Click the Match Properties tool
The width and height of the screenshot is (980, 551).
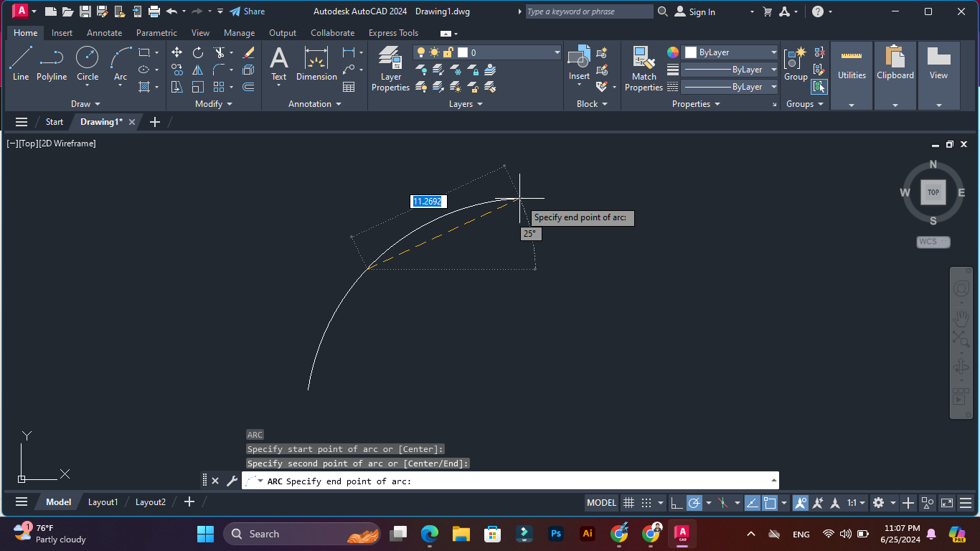coord(643,68)
